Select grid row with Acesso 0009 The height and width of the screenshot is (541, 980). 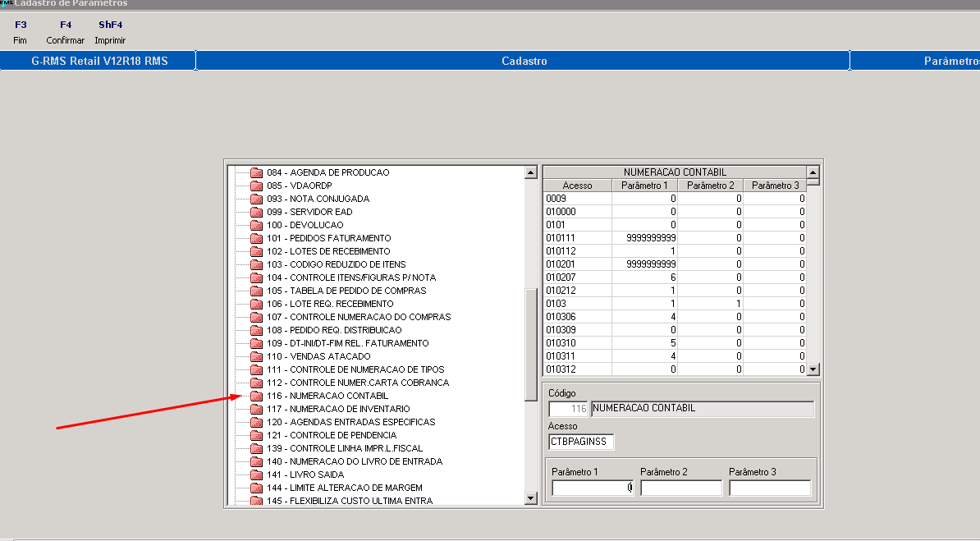pos(675,199)
